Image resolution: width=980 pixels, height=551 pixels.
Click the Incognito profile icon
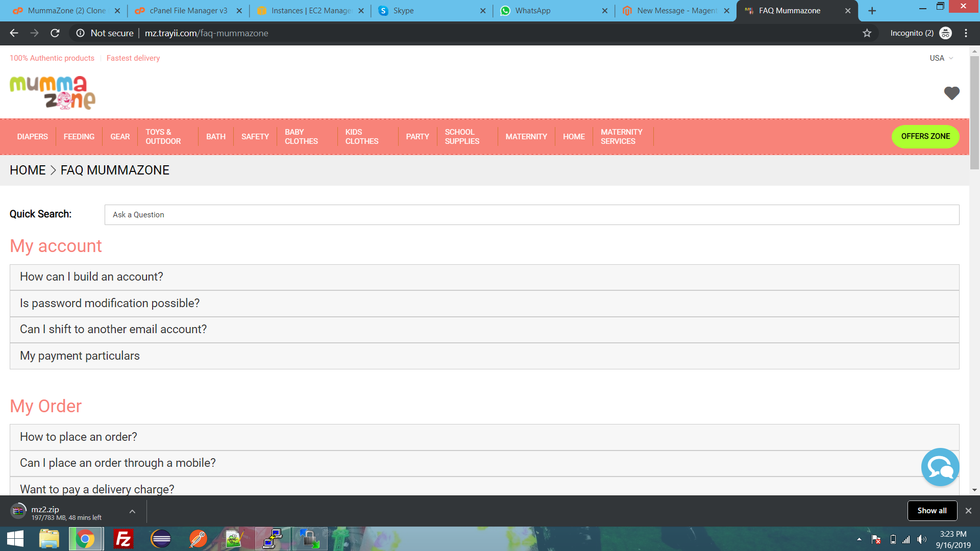coord(946,33)
